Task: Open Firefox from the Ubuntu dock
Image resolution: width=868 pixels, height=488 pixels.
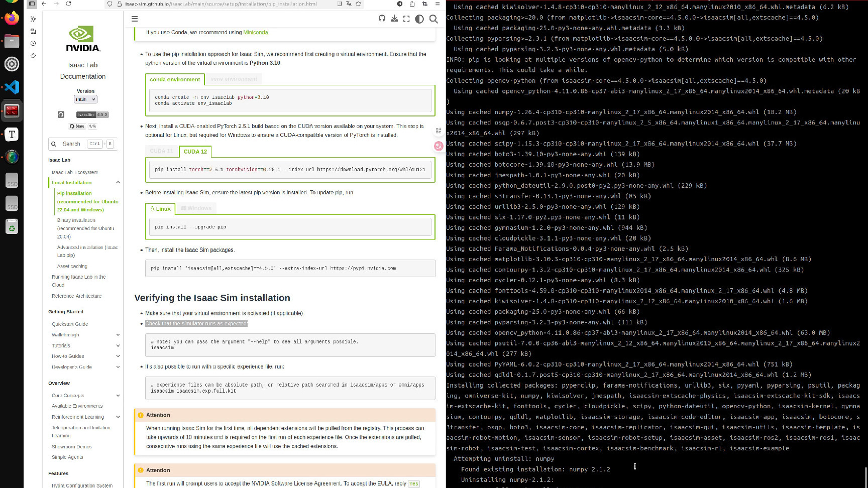Action: point(12,19)
